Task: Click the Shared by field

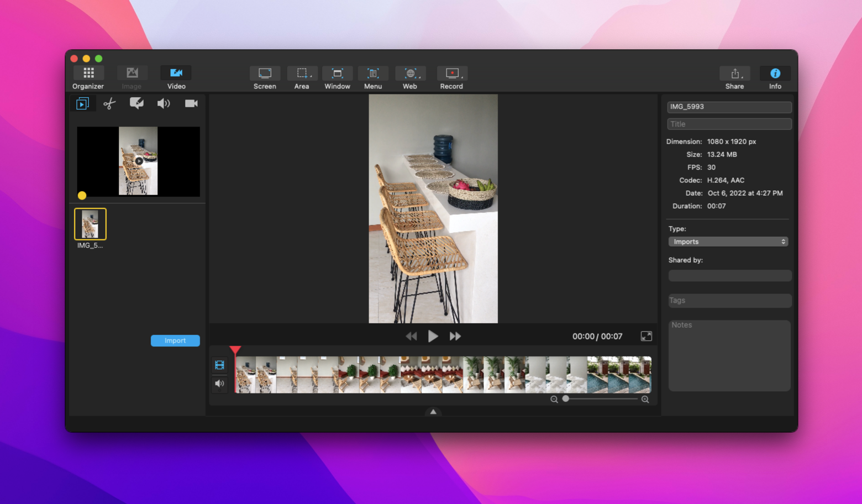Action: coord(730,275)
